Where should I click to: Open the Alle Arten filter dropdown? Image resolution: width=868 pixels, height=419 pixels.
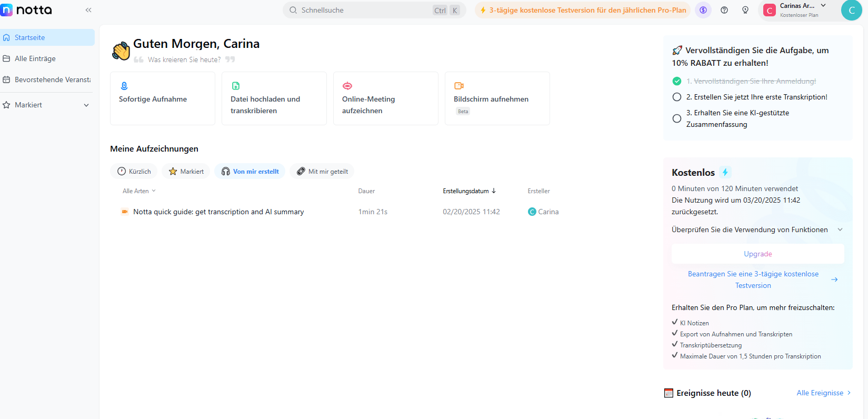(x=139, y=191)
